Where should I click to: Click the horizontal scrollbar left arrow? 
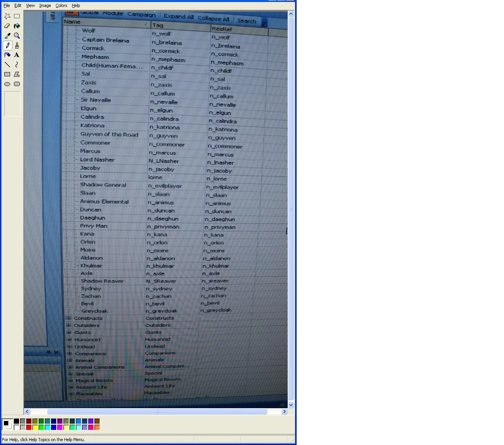click(27, 412)
